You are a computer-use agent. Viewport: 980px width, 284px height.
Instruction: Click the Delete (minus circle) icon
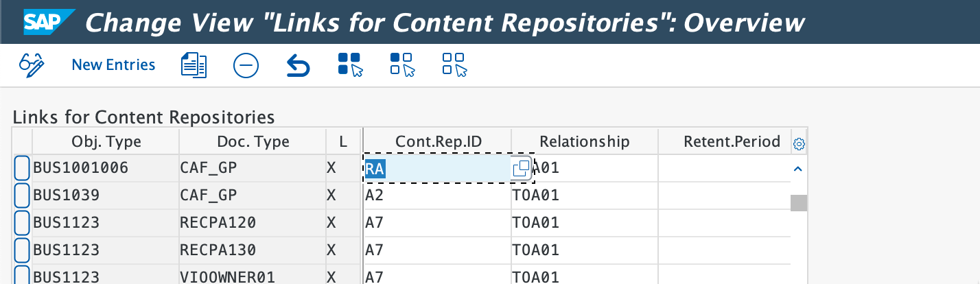tap(246, 65)
